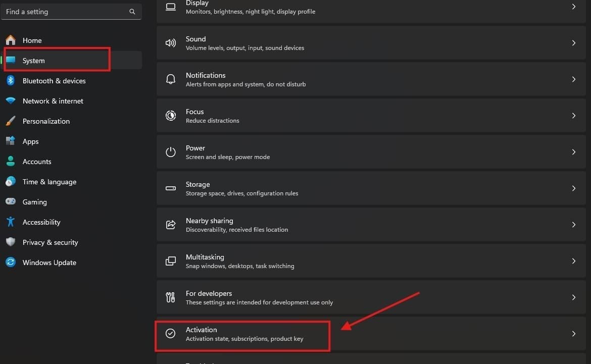Image resolution: width=591 pixels, height=364 pixels.
Task: Open Personalization section
Action: tap(71, 121)
